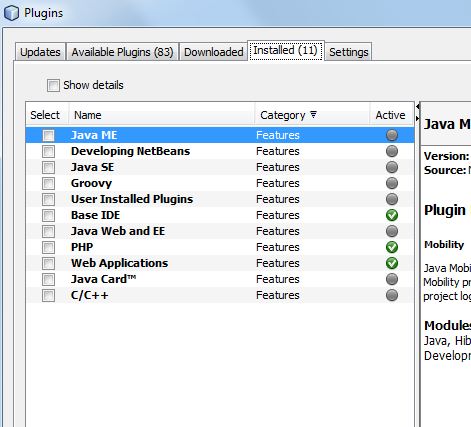Sort by the Active column header
471x427 pixels.
(391, 115)
